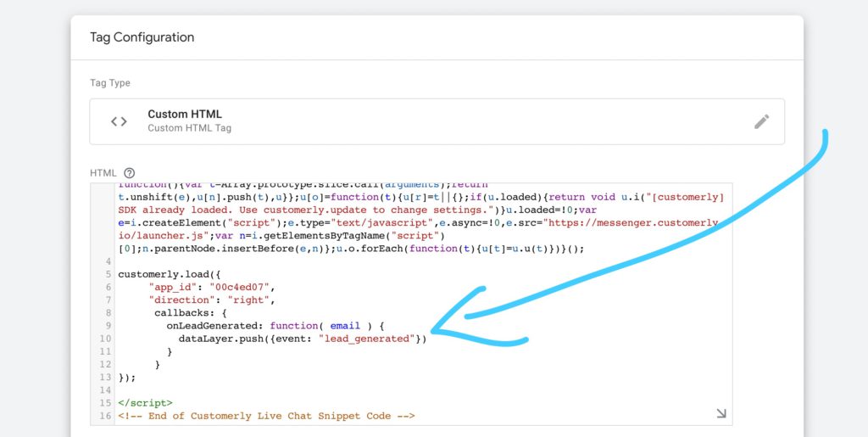Click the onLeadGenerated function line
Screen dimensions: 868x437
(275, 326)
